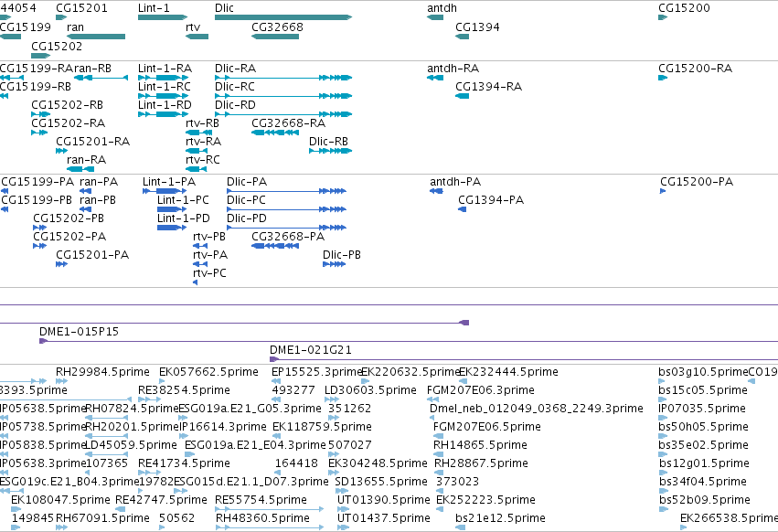Click protein antdh-PA
The image size is (778, 532).
(x=437, y=191)
